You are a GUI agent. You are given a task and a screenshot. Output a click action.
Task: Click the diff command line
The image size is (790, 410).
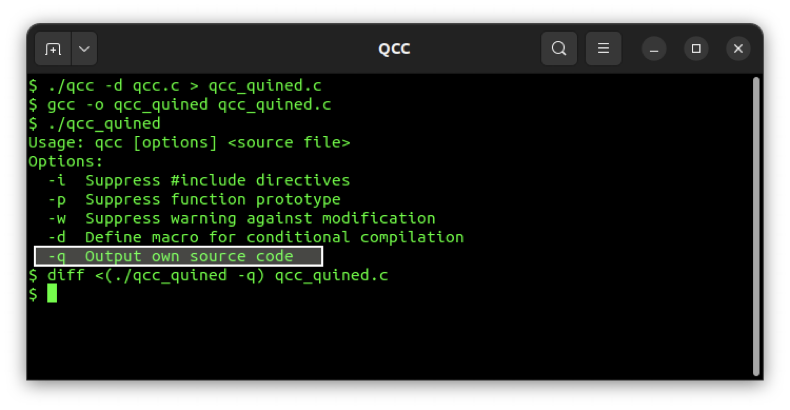[x=208, y=275]
